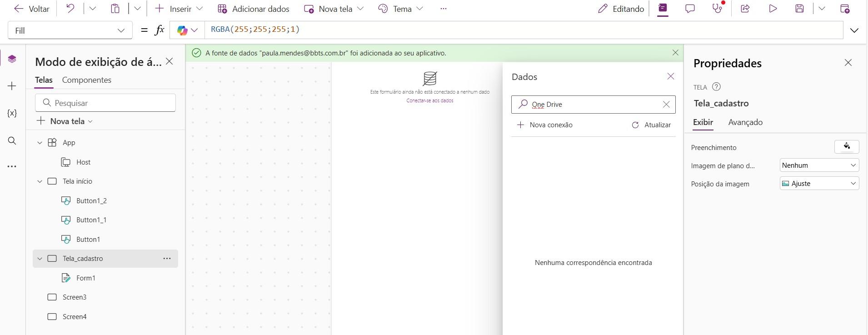The image size is (868, 335).
Task: Click the fx formula icon
Action: pos(160,30)
